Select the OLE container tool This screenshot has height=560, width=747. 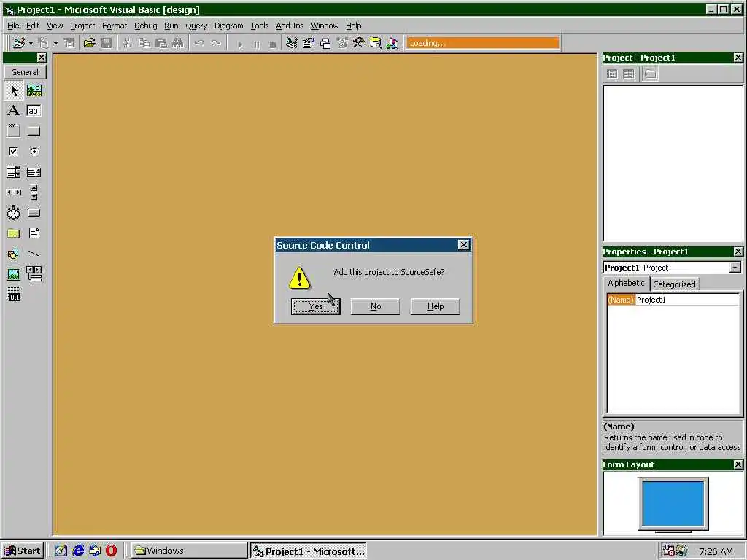coord(14,295)
